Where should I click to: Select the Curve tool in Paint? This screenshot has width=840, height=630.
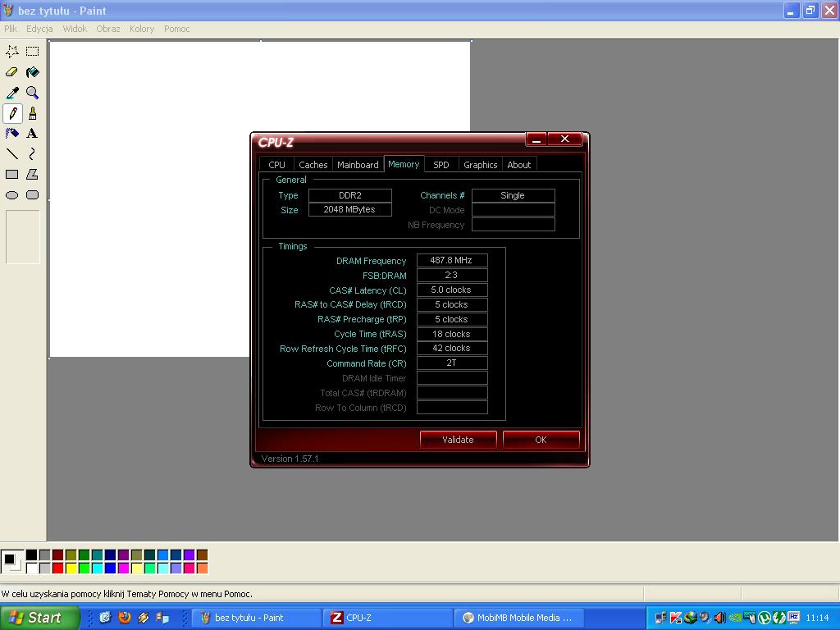coord(33,153)
